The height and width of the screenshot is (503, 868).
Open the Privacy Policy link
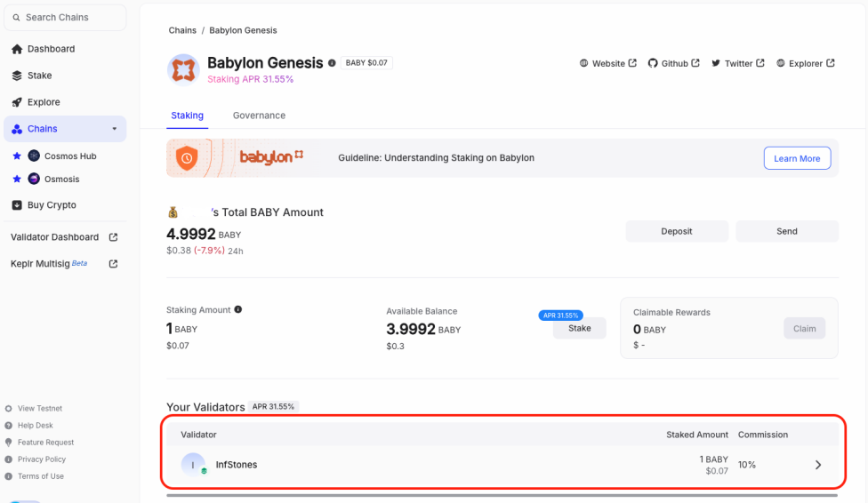(x=42, y=459)
